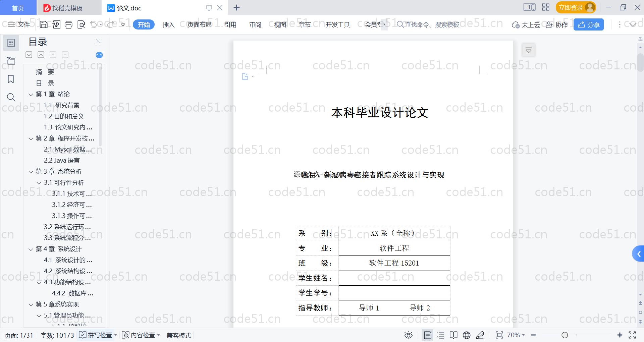The width and height of the screenshot is (644, 342).
Task: Collapse 第3章 系统分析 outline node
Action: [x=31, y=172]
